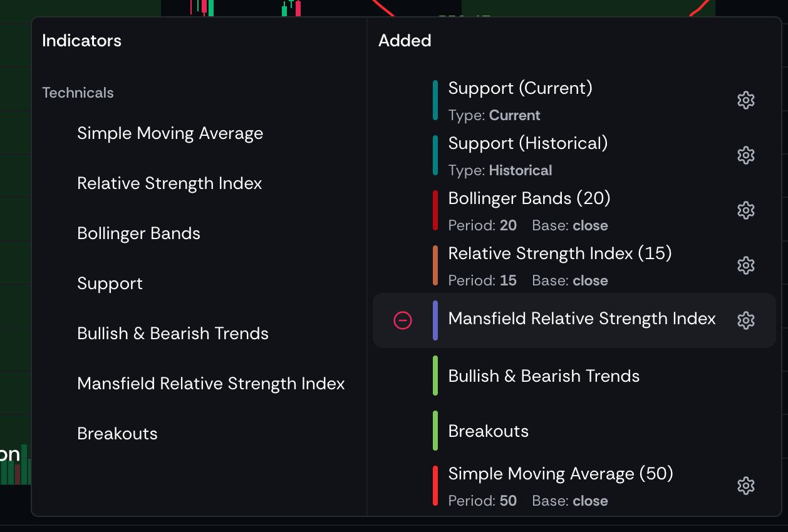The height and width of the screenshot is (532, 788).
Task: Select the added Bullish & Bearish Trends row
Action: [x=574, y=376]
